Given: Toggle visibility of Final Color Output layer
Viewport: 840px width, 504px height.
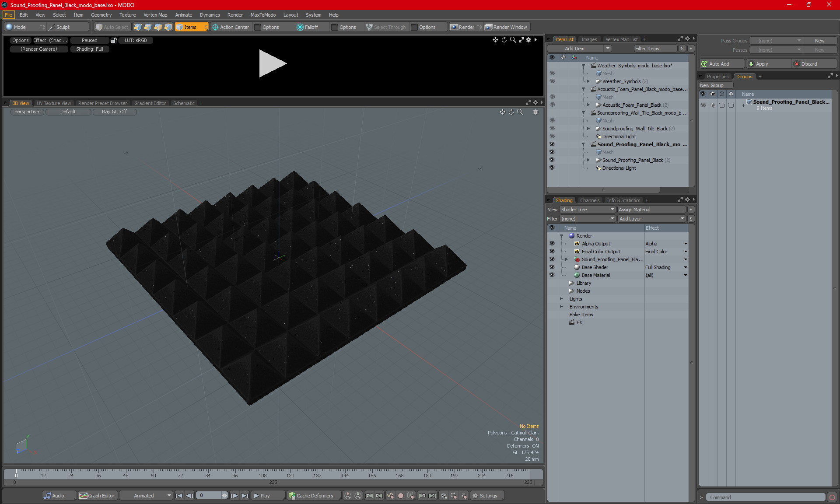Looking at the screenshot, I should tap(552, 252).
